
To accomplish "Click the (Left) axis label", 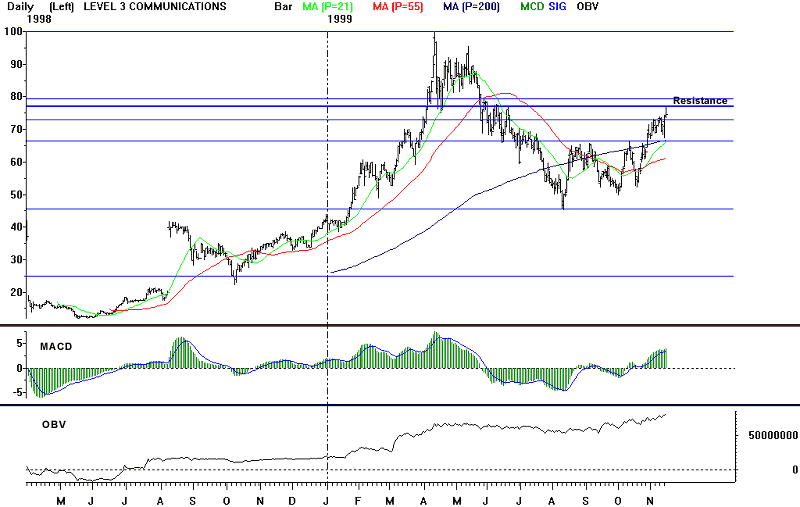I will [61, 7].
